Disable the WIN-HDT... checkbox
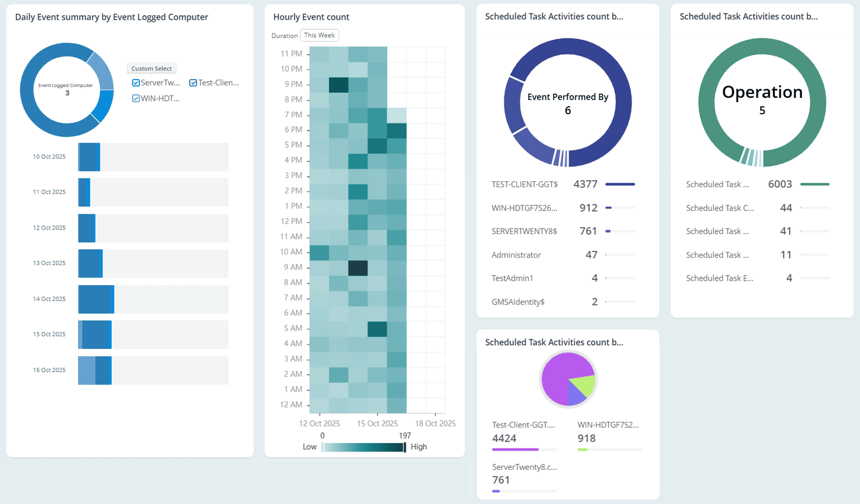Image resolution: width=860 pixels, height=504 pixels. click(x=136, y=98)
